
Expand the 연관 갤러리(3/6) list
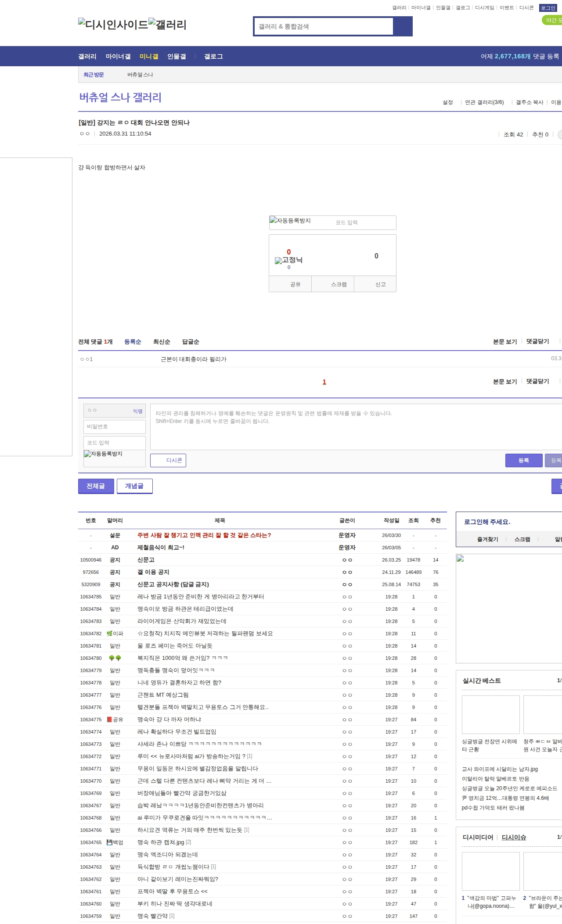pos(484,102)
